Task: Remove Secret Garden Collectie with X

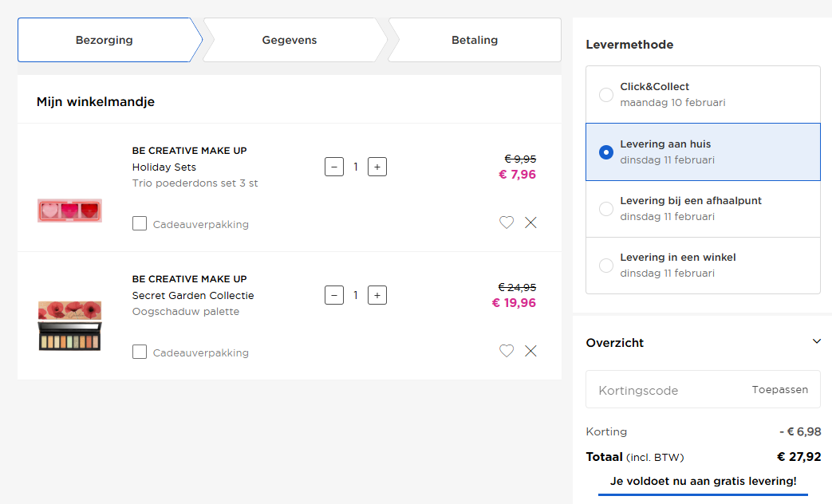Action: [x=530, y=351]
